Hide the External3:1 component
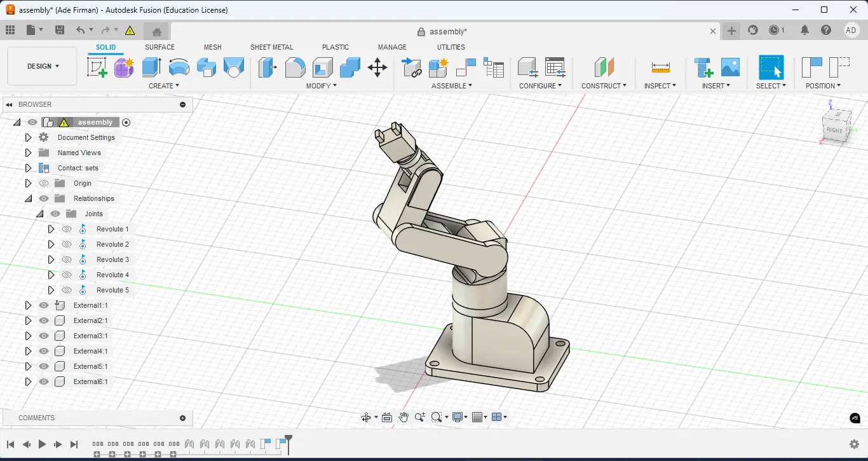 [44, 336]
